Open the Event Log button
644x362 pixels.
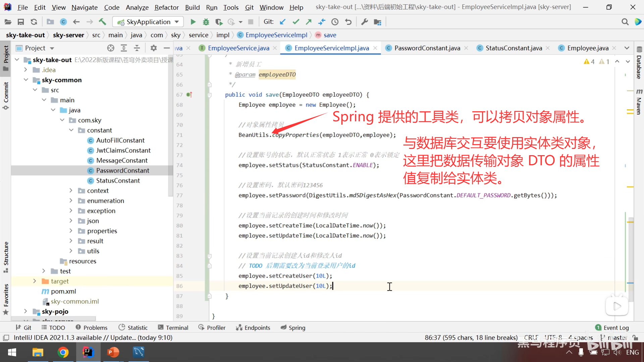[x=612, y=327]
